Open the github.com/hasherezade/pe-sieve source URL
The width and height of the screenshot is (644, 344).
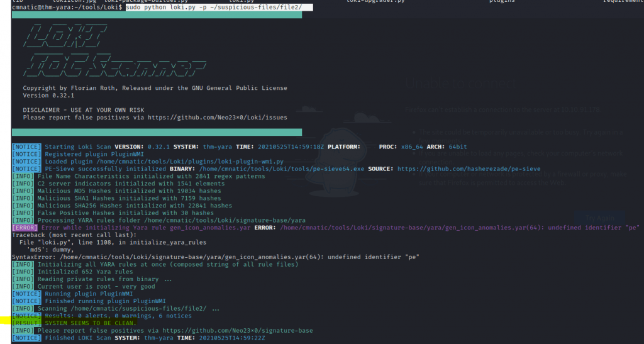click(x=469, y=169)
